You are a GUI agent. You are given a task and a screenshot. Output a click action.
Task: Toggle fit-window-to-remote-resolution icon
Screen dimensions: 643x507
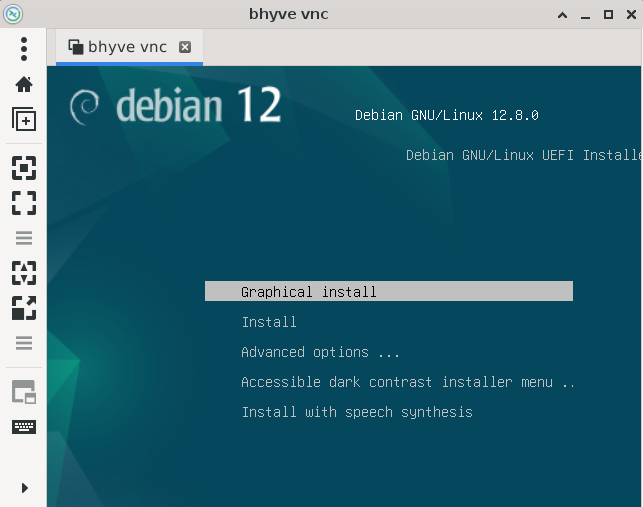(24, 168)
